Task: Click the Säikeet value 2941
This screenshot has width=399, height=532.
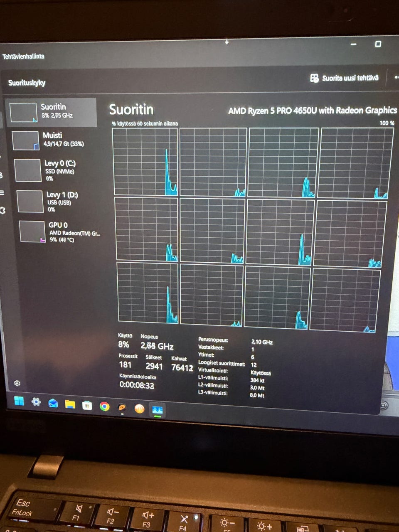Action: click(154, 366)
